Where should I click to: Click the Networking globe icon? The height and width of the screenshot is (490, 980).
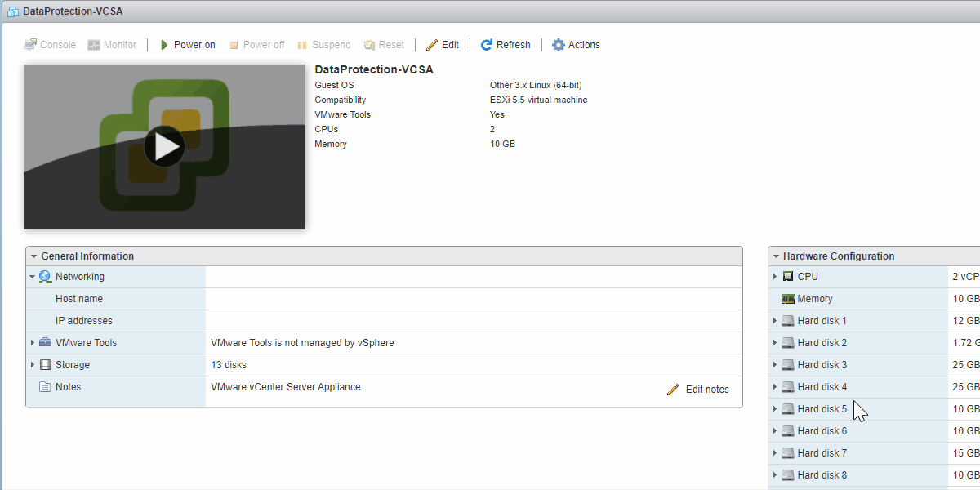click(45, 277)
